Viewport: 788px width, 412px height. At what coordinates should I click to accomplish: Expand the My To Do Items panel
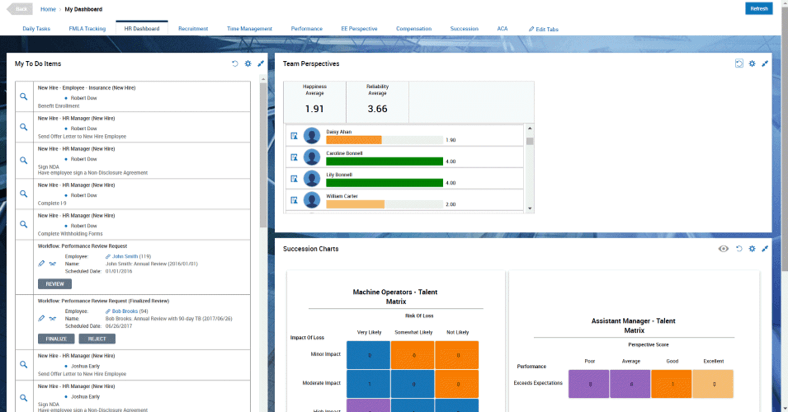click(260, 64)
